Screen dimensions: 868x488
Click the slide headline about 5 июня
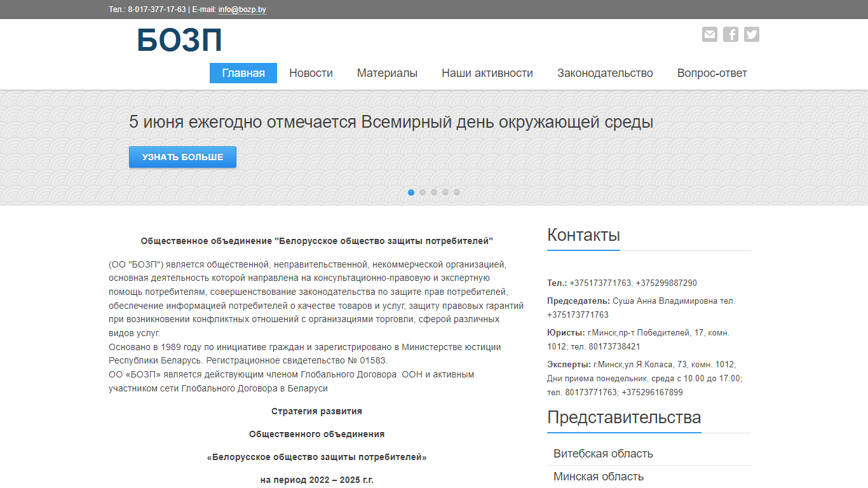tap(391, 122)
